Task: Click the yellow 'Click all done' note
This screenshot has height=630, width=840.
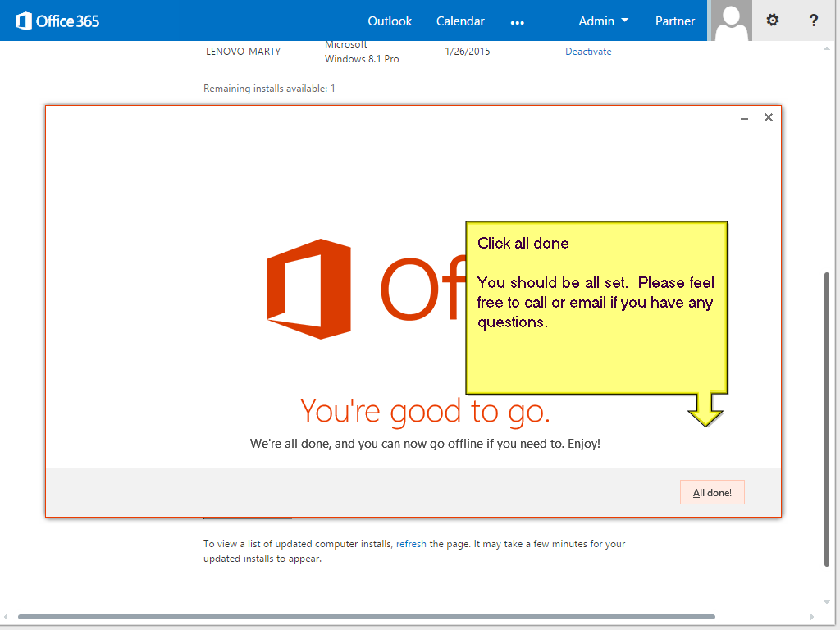Action: pyautogui.click(x=596, y=308)
